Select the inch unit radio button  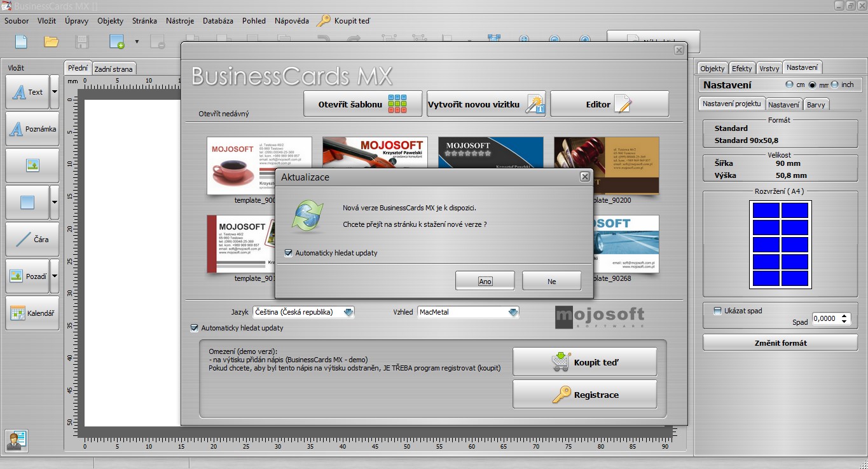coord(834,85)
